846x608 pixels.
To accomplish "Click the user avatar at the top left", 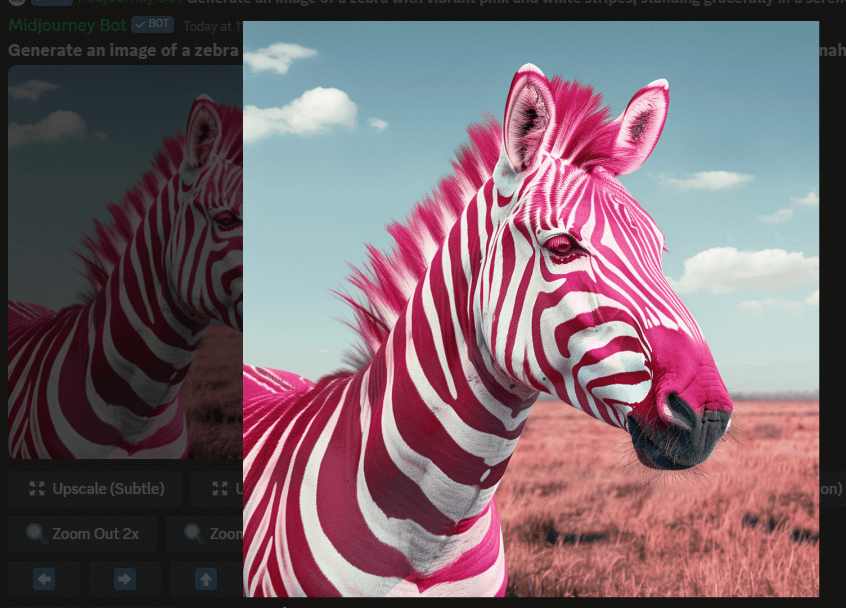I will [18, 2].
